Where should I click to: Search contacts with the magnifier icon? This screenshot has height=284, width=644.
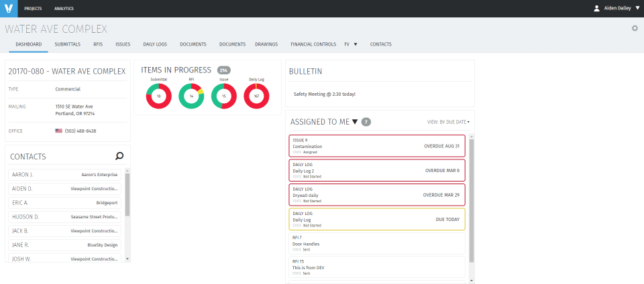(x=119, y=155)
